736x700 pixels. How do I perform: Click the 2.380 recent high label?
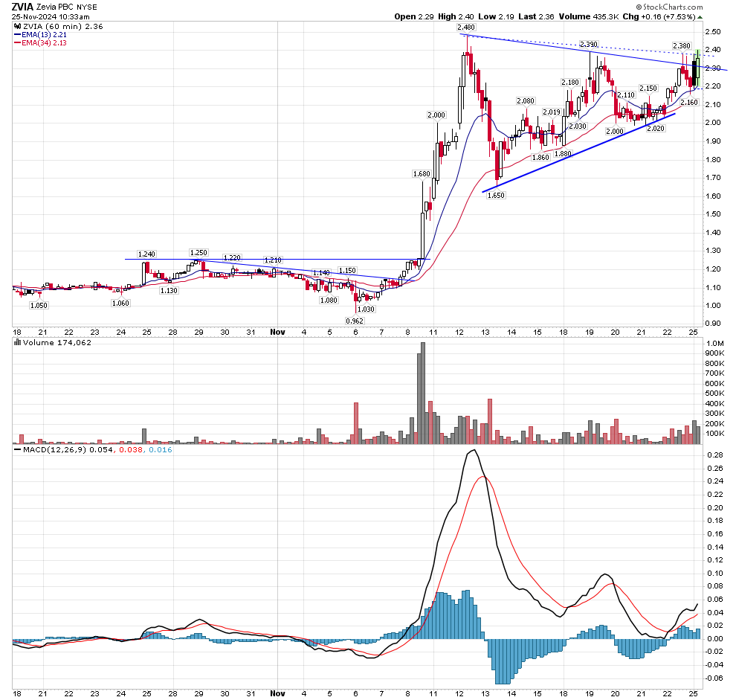(682, 45)
